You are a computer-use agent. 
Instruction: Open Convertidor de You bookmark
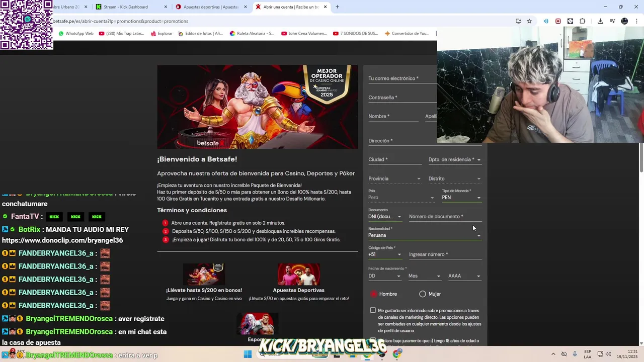pyautogui.click(x=408, y=34)
